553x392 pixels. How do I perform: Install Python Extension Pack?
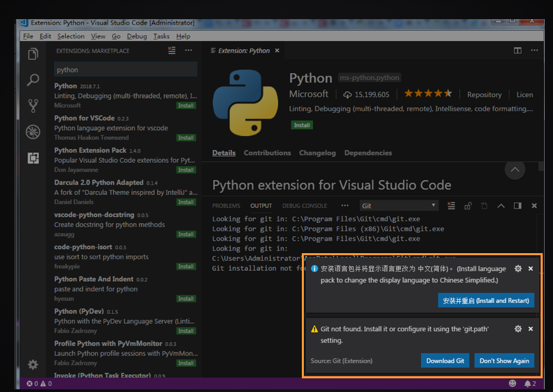(186, 170)
